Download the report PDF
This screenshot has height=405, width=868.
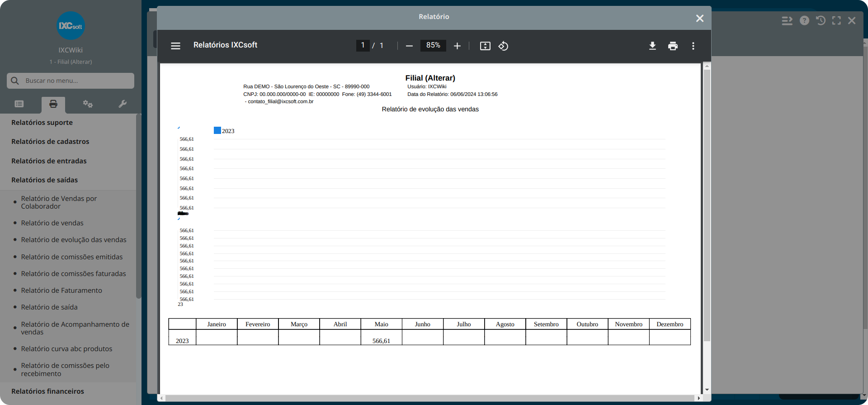(652, 46)
